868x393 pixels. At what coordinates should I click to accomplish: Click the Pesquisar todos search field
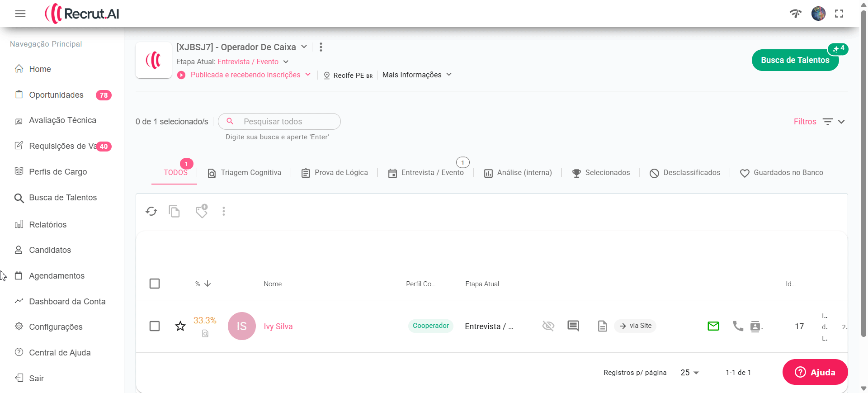pos(285,122)
